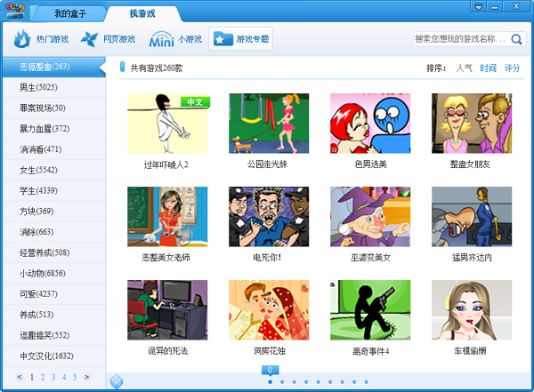This screenshot has height=392, width=534.
Task: Open the 游戏专题 game topics section
Action: tap(239, 39)
